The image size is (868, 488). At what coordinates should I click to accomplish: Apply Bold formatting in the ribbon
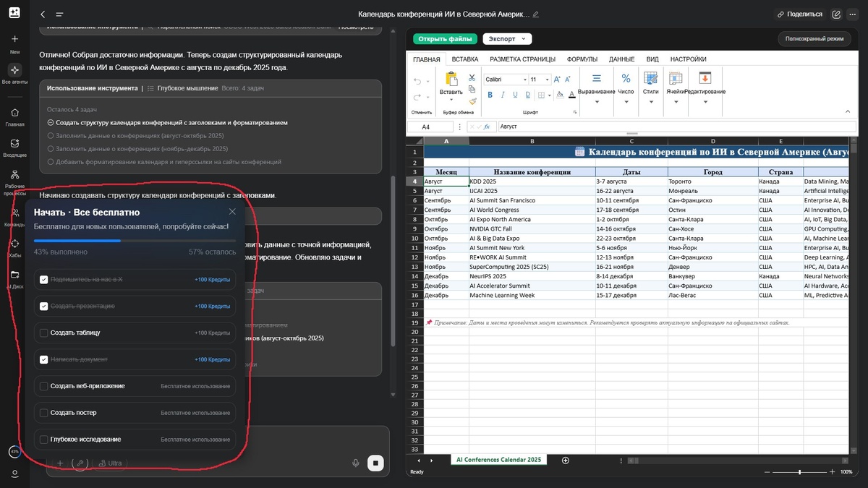[490, 95]
